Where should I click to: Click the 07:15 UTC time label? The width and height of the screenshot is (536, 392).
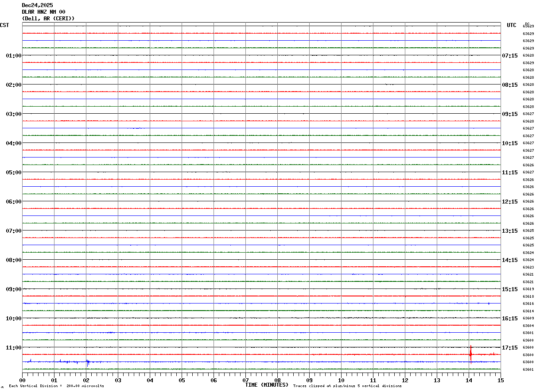tap(510, 56)
